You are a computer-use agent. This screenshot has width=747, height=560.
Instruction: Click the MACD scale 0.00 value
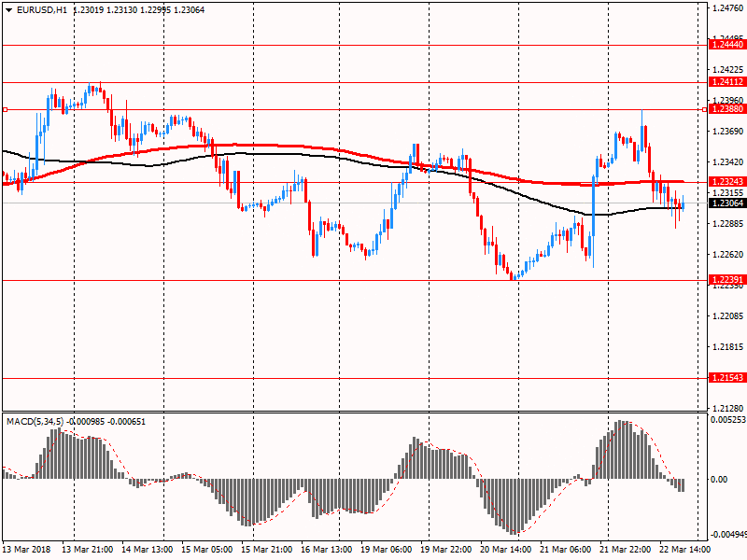(719, 480)
